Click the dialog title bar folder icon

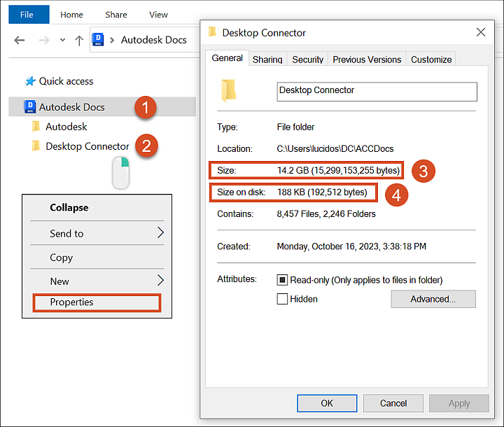(x=212, y=32)
